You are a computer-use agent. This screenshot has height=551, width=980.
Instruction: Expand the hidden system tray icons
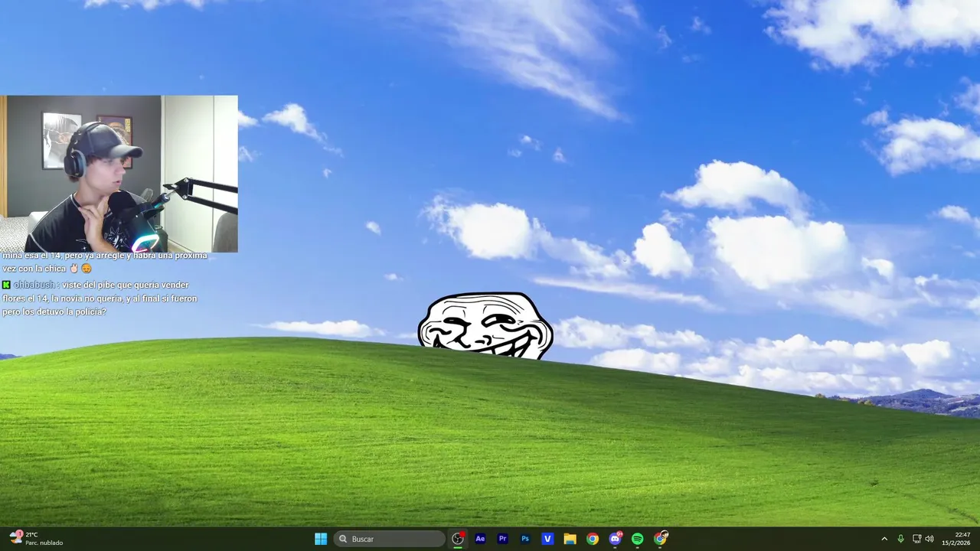tap(884, 539)
